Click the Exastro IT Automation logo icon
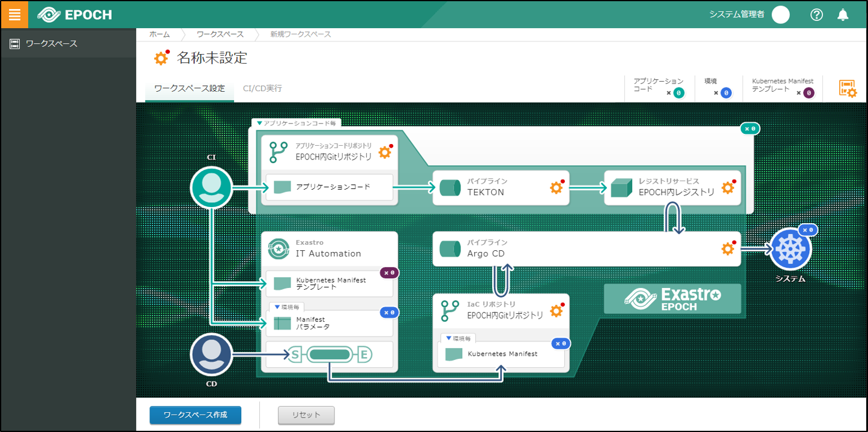Image resolution: width=868 pixels, height=432 pixels. 279,248
